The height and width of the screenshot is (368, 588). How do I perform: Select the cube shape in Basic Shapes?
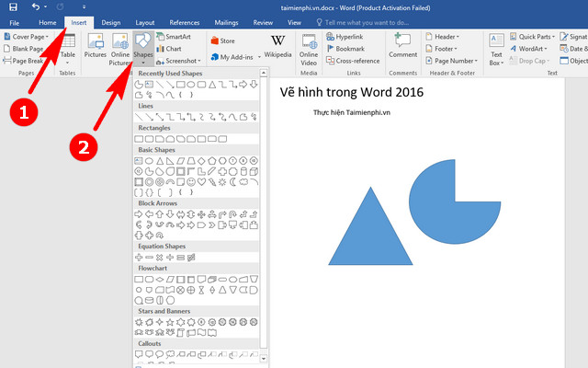[x=254, y=172]
